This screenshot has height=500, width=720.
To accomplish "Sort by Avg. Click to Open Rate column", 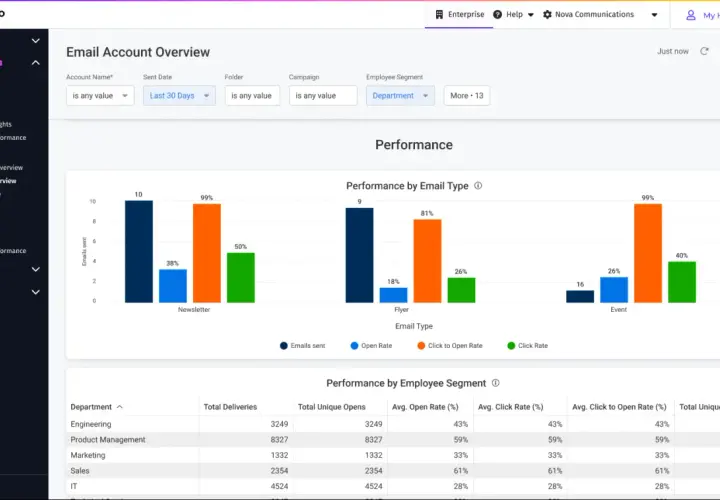I will [619, 407].
